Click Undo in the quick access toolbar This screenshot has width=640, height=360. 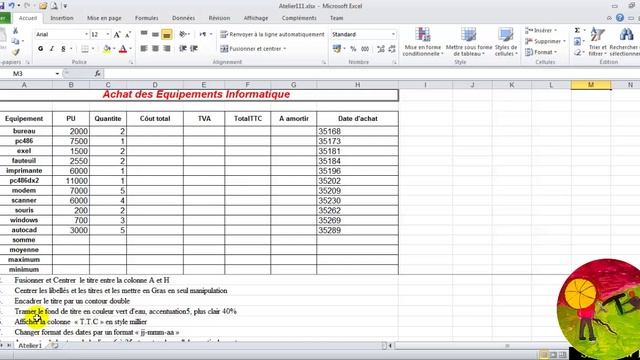coord(11,6)
